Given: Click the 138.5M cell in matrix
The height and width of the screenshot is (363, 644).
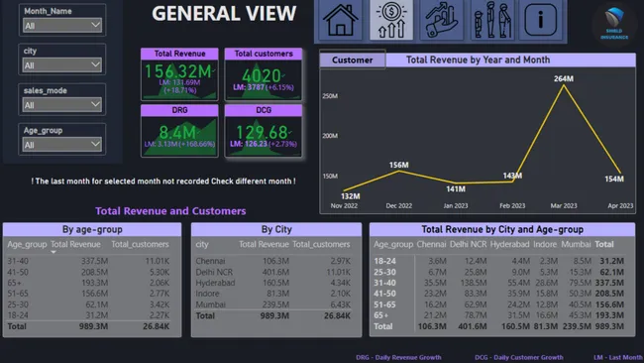Looking at the screenshot, I should [x=474, y=283].
